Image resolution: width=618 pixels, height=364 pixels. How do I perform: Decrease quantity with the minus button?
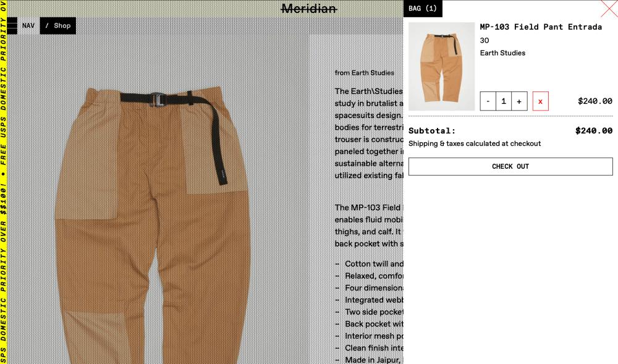tap(488, 101)
